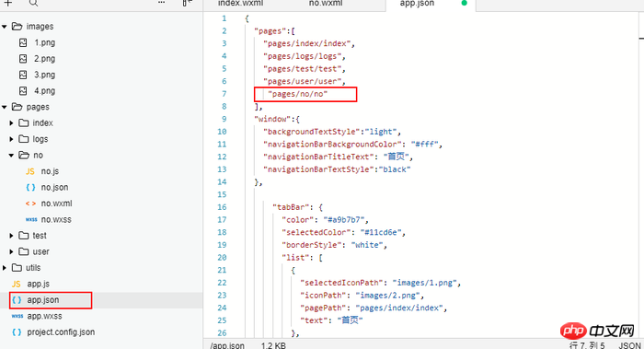Click the /app.json path in status bar

pos(227,345)
